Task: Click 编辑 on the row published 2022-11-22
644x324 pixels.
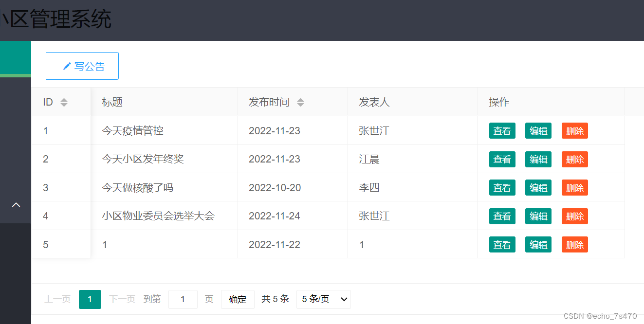Action: point(538,244)
